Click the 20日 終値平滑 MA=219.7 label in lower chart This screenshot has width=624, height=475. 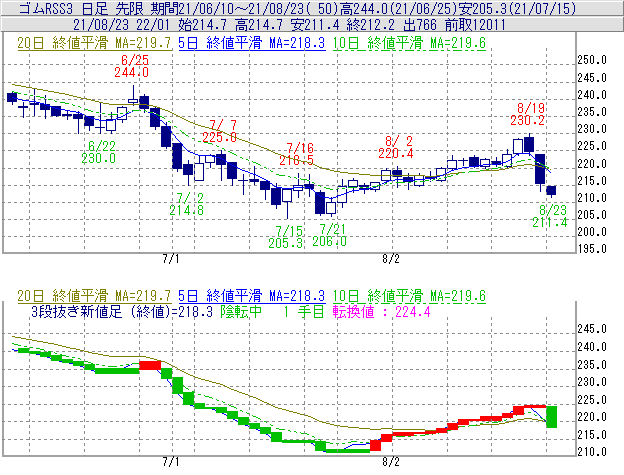94,296
